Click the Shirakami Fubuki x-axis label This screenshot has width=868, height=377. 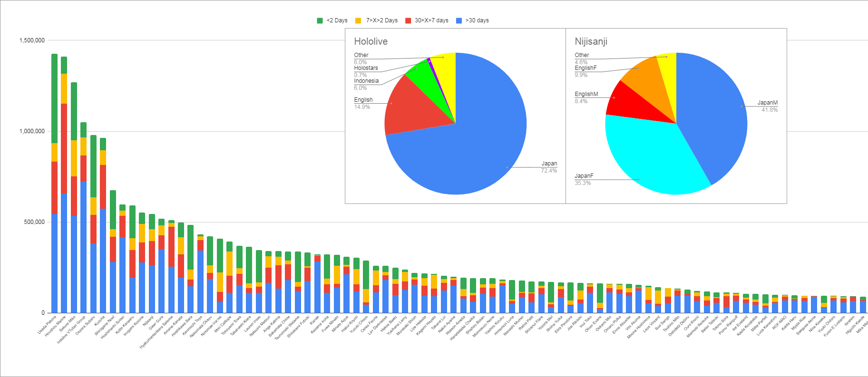(299, 327)
